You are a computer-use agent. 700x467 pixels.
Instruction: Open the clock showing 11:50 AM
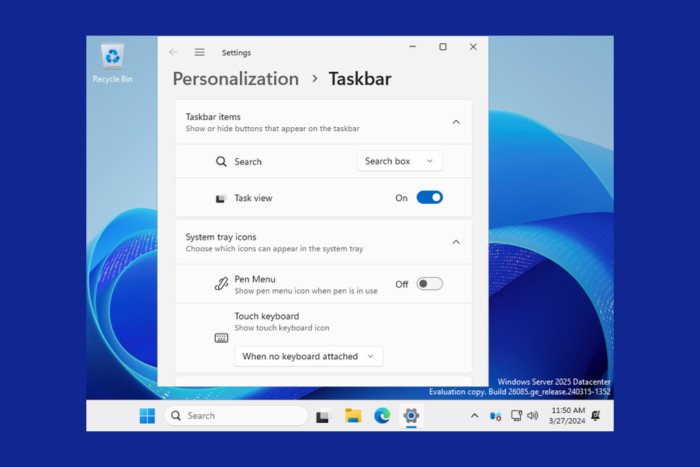pyautogui.click(x=567, y=416)
